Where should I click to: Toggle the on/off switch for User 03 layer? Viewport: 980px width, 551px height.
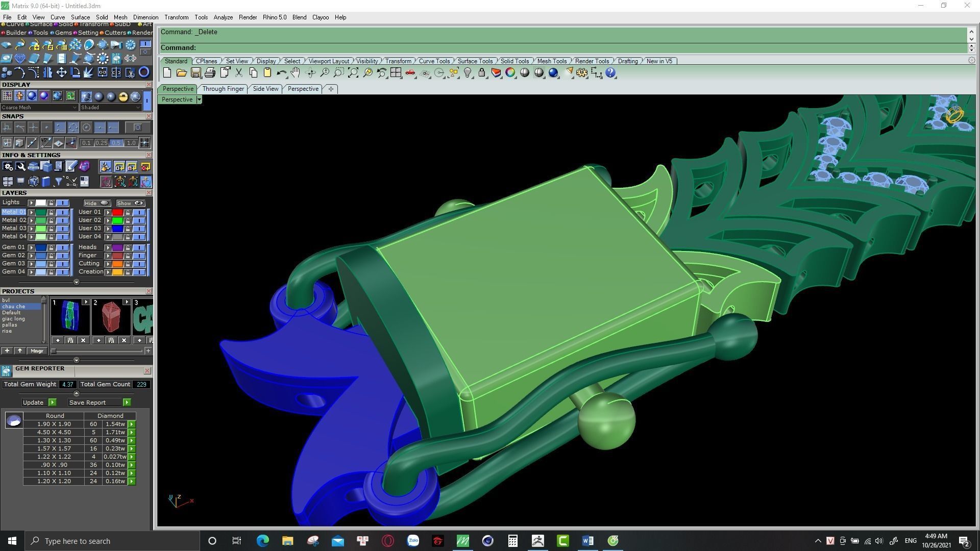pyautogui.click(x=139, y=229)
